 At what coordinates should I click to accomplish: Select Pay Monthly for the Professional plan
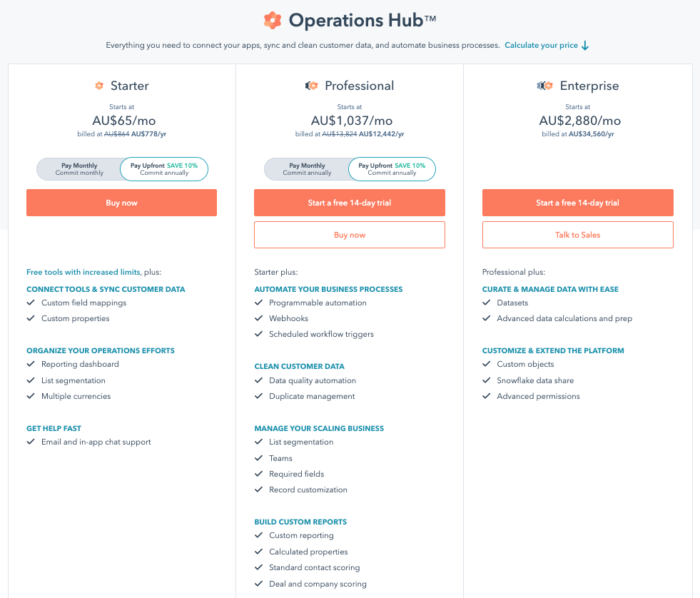(307, 168)
